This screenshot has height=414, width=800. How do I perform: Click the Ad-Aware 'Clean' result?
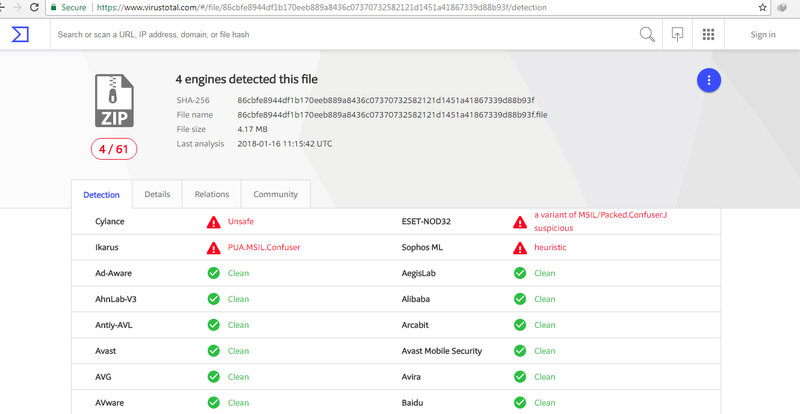coord(238,273)
